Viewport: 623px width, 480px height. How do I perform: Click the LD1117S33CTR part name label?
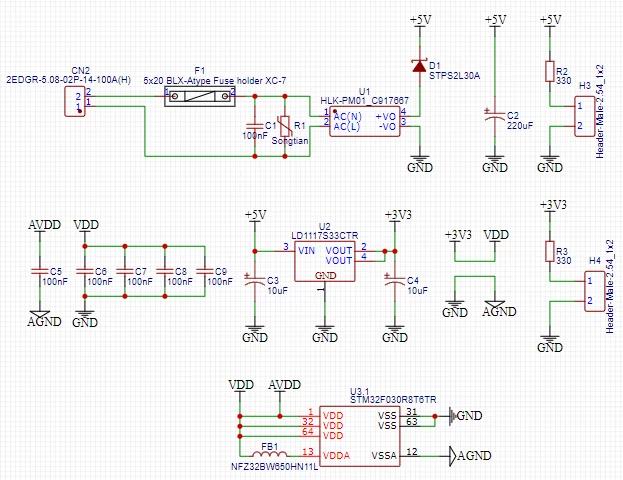pyautogui.click(x=325, y=236)
